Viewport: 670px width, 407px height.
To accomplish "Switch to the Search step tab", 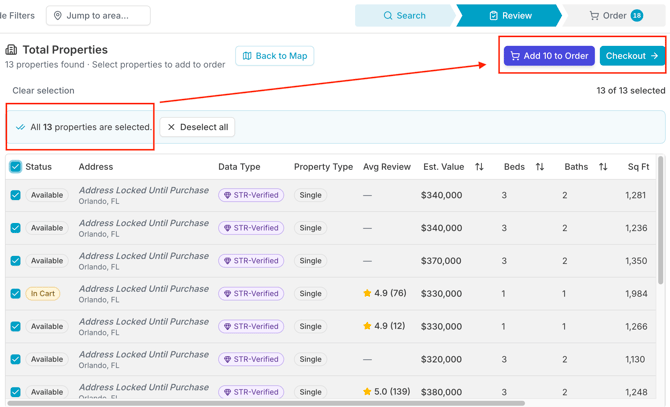I will [405, 16].
